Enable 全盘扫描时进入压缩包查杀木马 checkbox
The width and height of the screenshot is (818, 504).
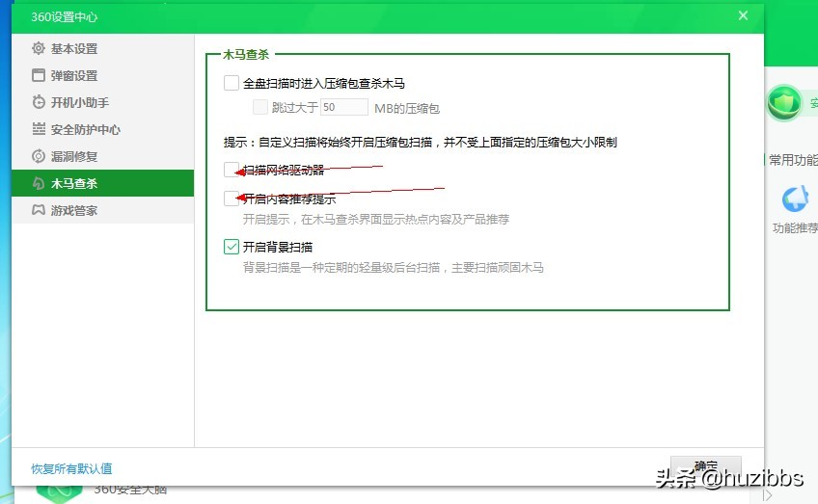232,83
